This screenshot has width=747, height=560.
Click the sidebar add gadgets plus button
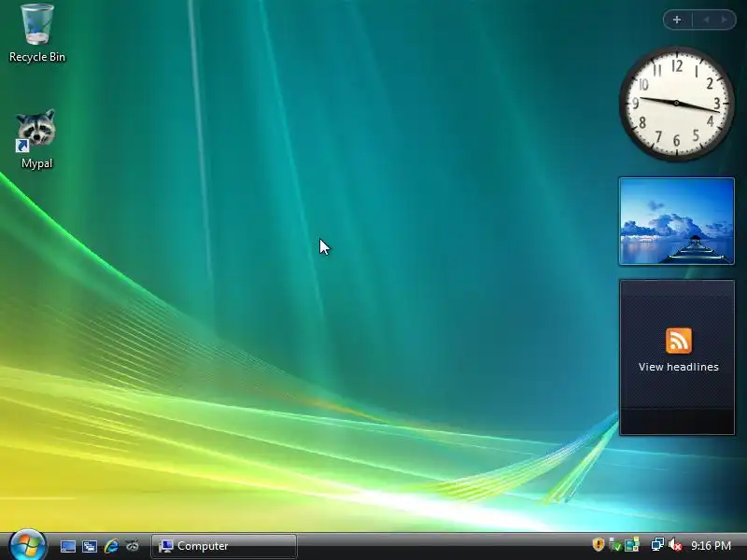pyautogui.click(x=676, y=20)
